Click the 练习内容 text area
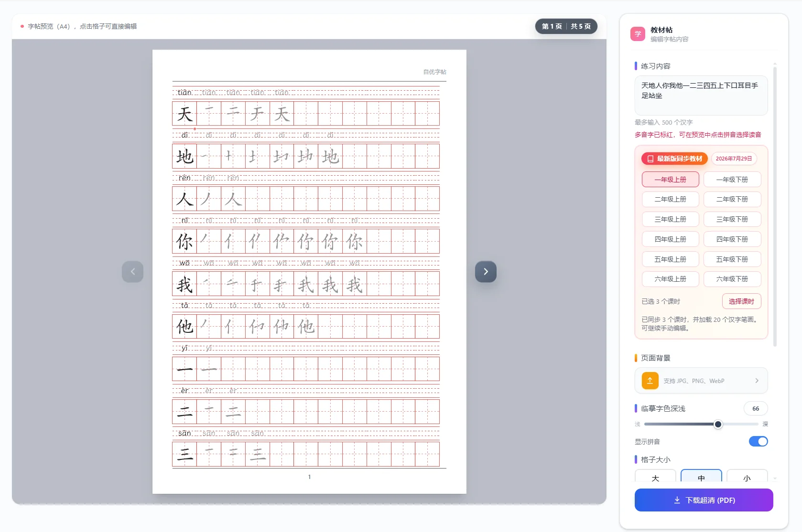The width and height of the screenshot is (802, 532). 701,96
